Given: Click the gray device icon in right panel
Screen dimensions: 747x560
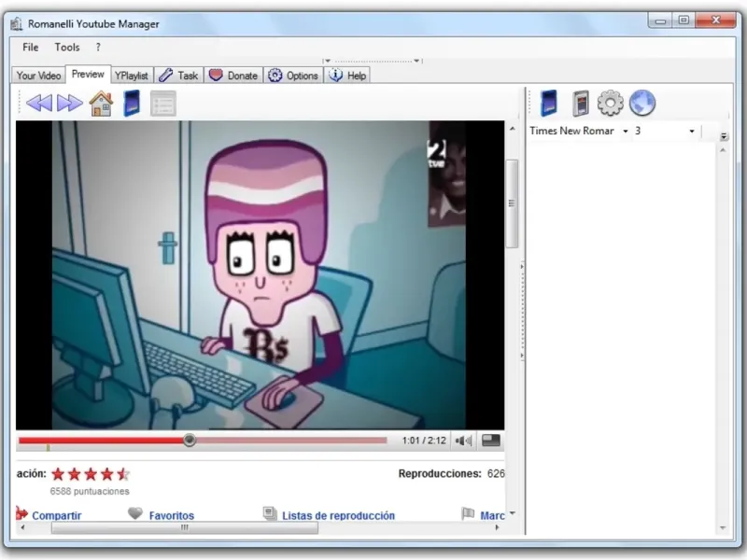Looking at the screenshot, I should 580,104.
